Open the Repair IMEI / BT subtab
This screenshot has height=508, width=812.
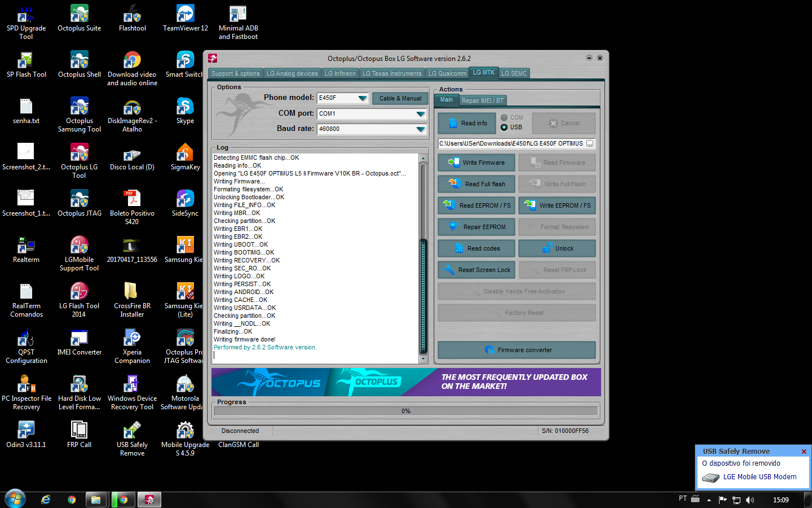point(483,100)
